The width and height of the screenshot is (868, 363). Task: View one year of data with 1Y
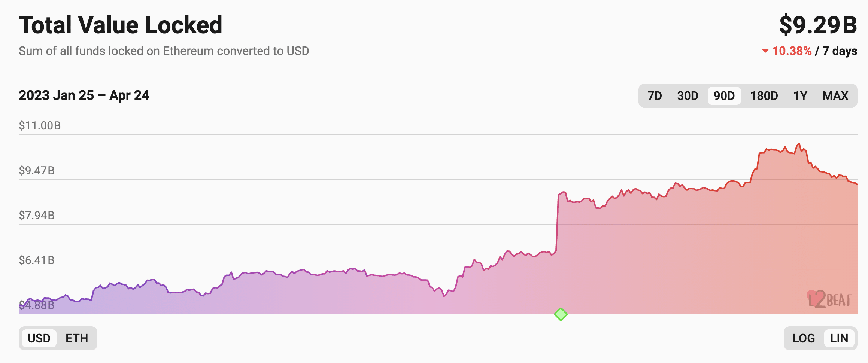point(801,96)
